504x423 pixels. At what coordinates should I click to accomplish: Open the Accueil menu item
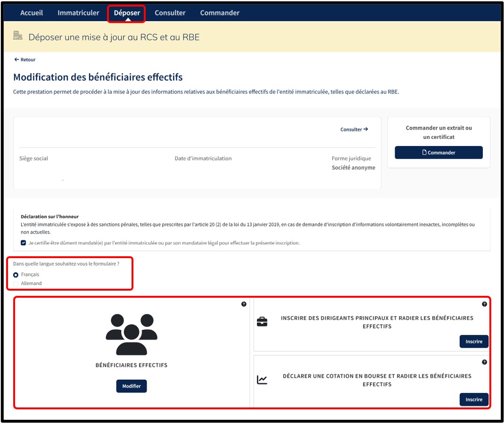32,13
